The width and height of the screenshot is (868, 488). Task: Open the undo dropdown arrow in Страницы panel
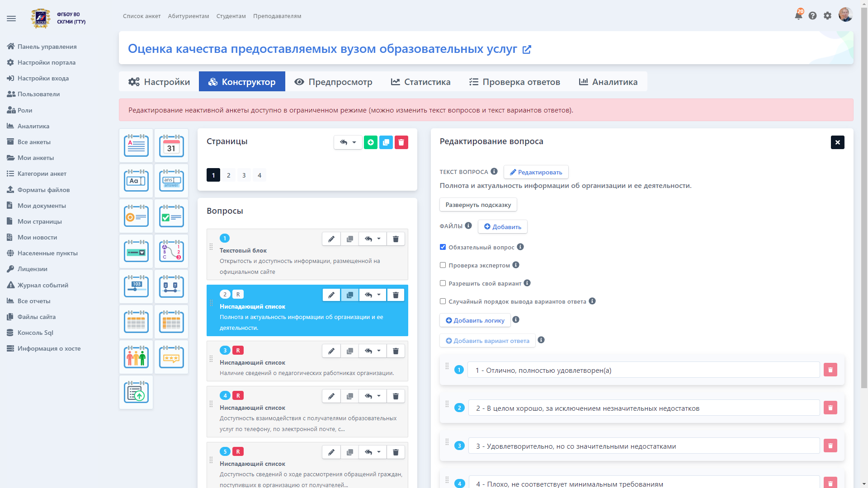pos(354,142)
